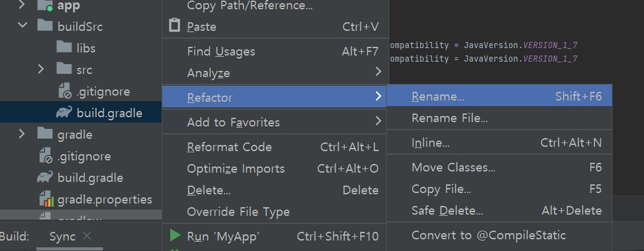This screenshot has width=644, height=251.
Task: Choose Optimize Imports
Action: click(275, 168)
